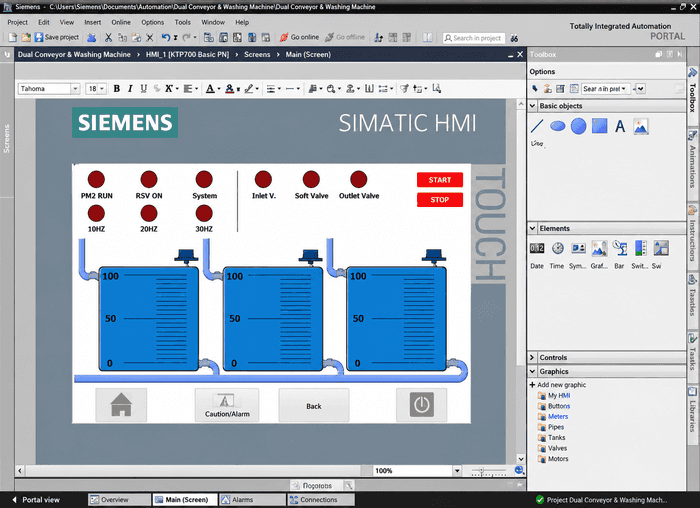Open the font color A dropdown
The image size is (700, 508).
[219, 89]
